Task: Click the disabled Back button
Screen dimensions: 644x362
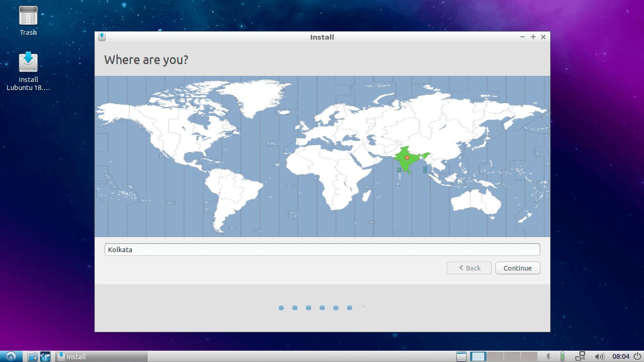Action: click(469, 268)
